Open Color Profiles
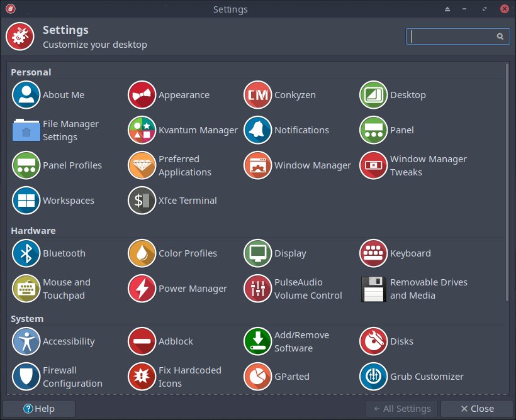The height and width of the screenshot is (420, 516). pyautogui.click(x=142, y=253)
